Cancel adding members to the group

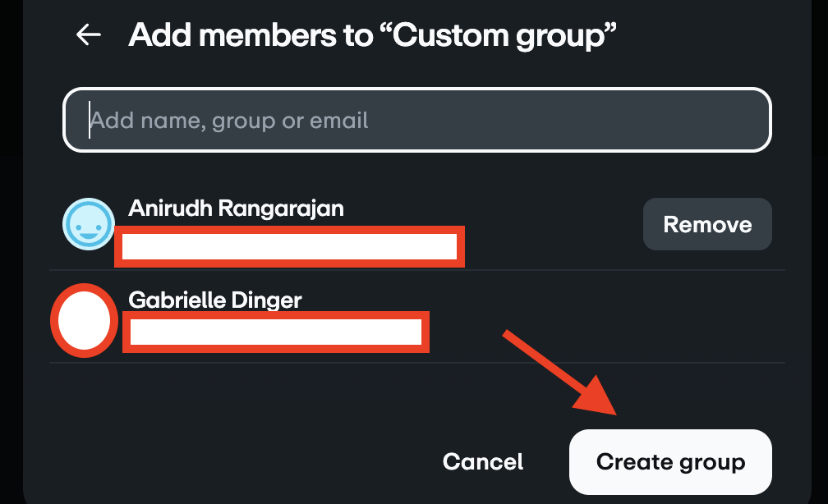(483, 461)
